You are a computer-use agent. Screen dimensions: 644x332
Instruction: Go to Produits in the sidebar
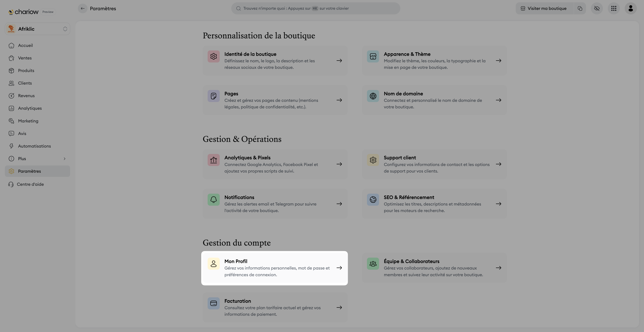coord(26,71)
